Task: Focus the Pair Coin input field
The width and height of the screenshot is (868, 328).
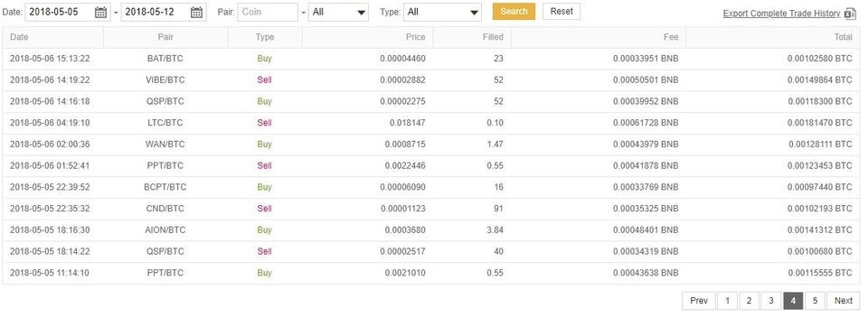Action: 268,12
